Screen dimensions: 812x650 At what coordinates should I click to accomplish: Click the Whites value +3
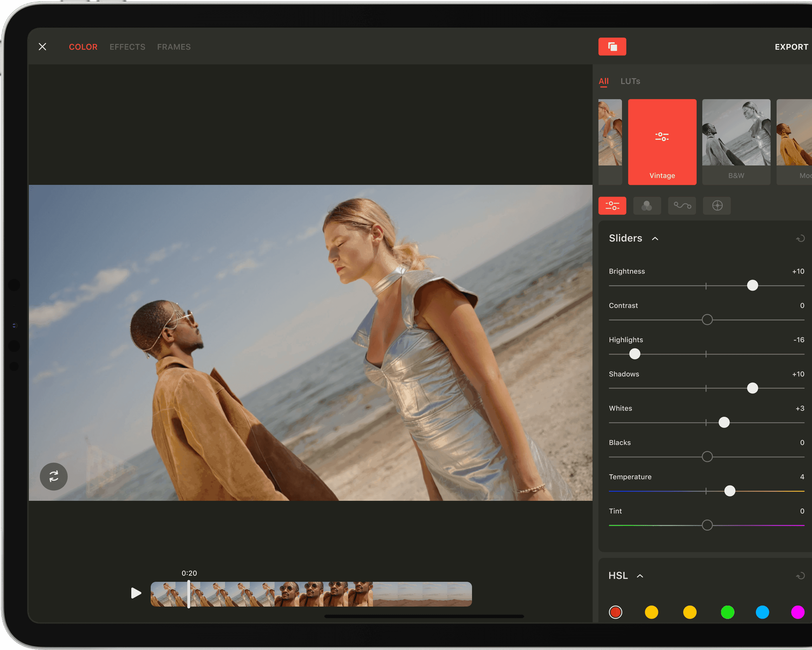800,409
